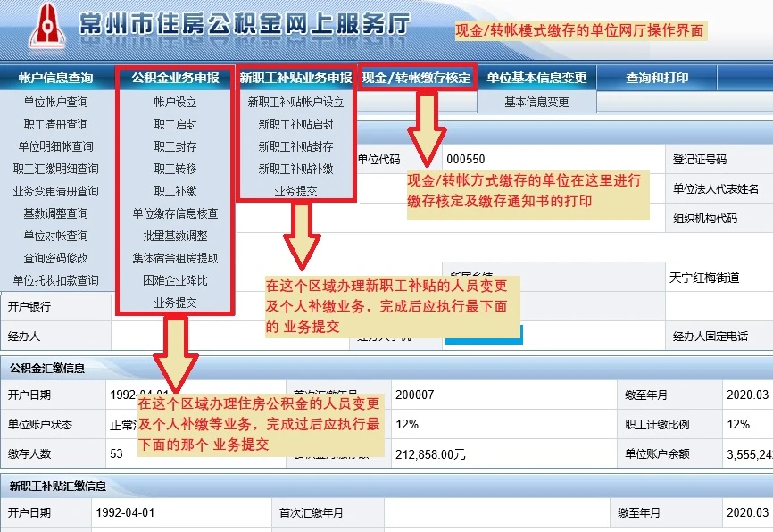Choose 单位缴存信息核查 submenu item
Image resolution: width=773 pixels, height=532 pixels.
(x=176, y=213)
